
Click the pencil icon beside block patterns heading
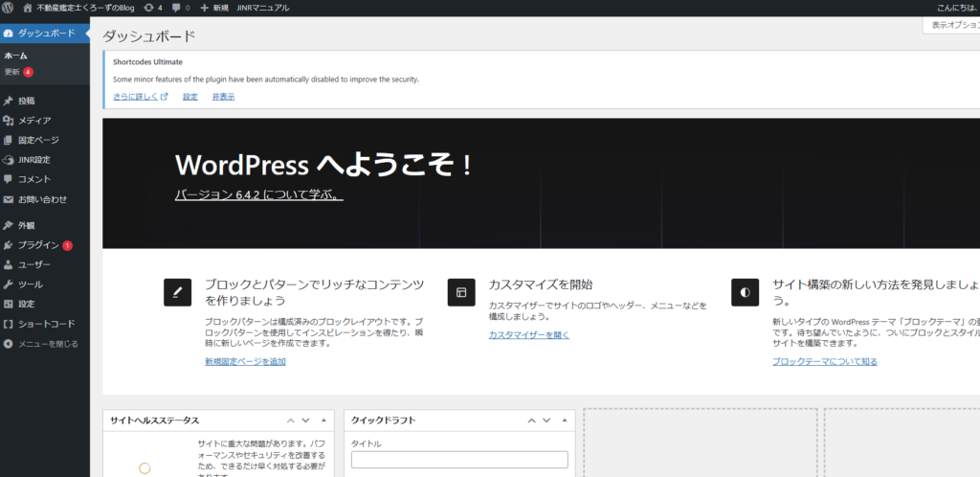(177, 292)
